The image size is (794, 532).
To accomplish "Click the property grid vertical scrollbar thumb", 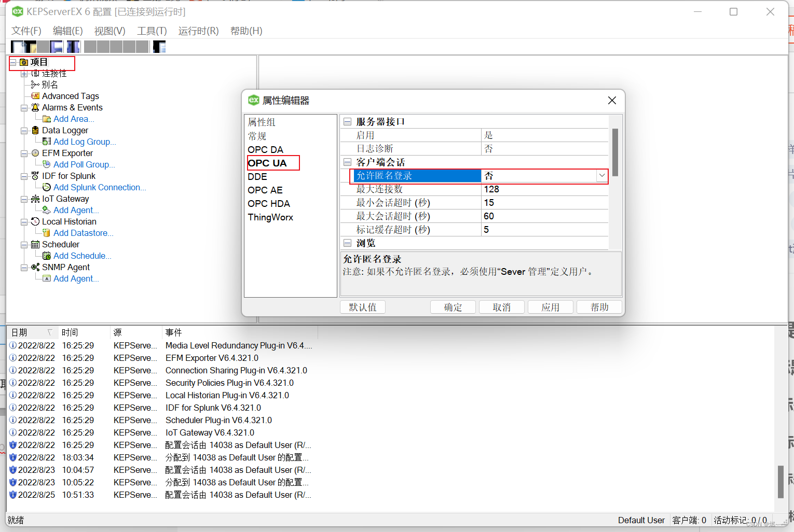I will [x=615, y=152].
